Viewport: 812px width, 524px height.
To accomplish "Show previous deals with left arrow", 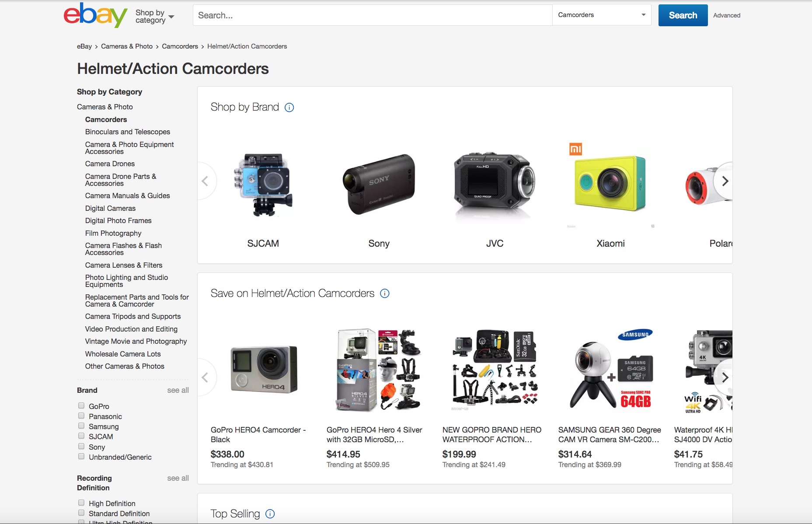I will pyautogui.click(x=206, y=377).
